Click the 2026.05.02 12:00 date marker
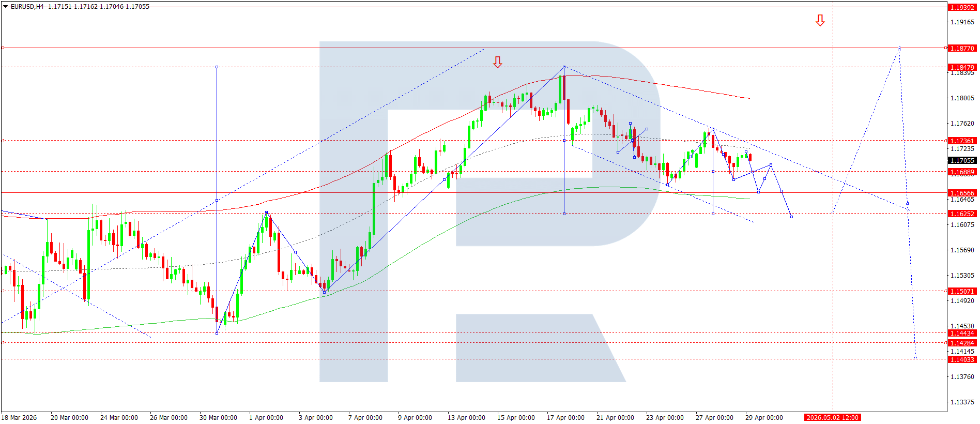 [832, 417]
